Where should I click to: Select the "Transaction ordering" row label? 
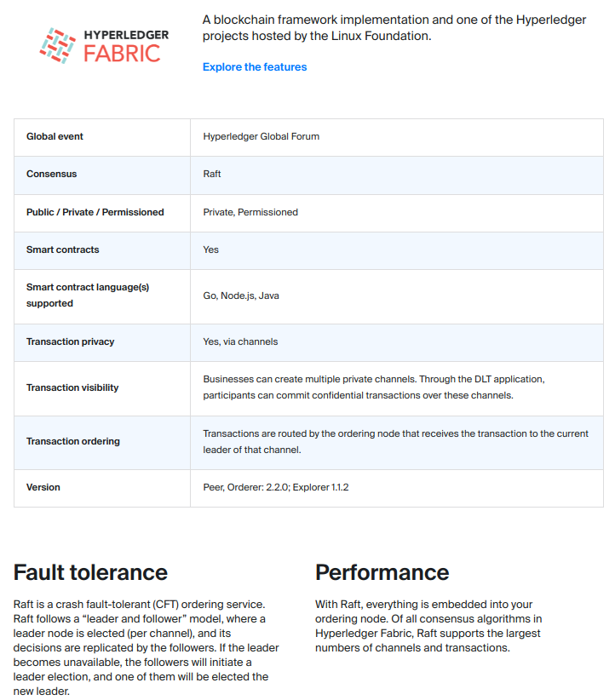(x=73, y=441)
